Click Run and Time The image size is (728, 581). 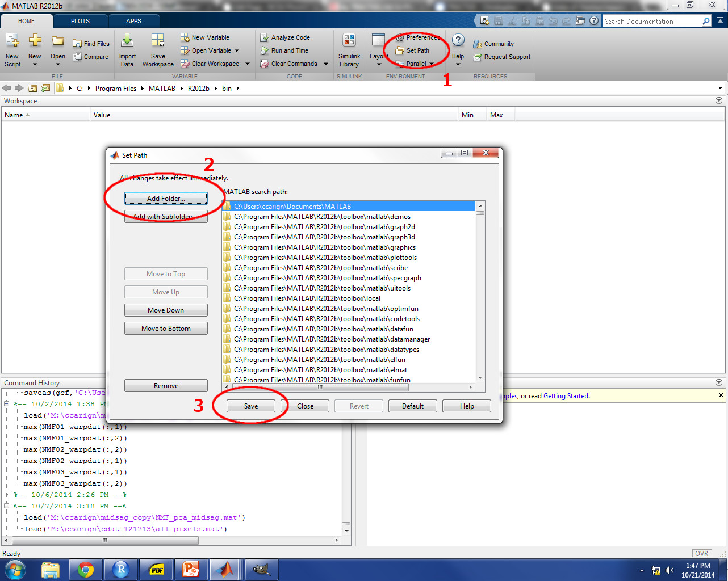[284, 50]
